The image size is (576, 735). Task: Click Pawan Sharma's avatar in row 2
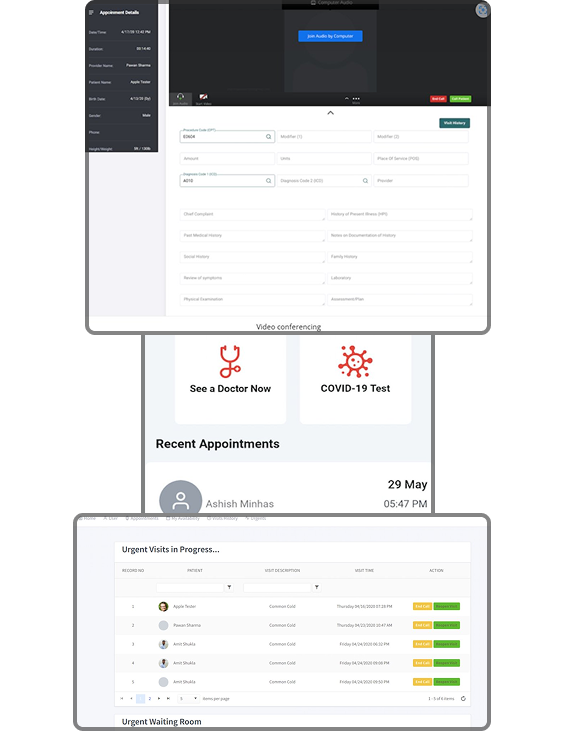click(x=163, y=625)
